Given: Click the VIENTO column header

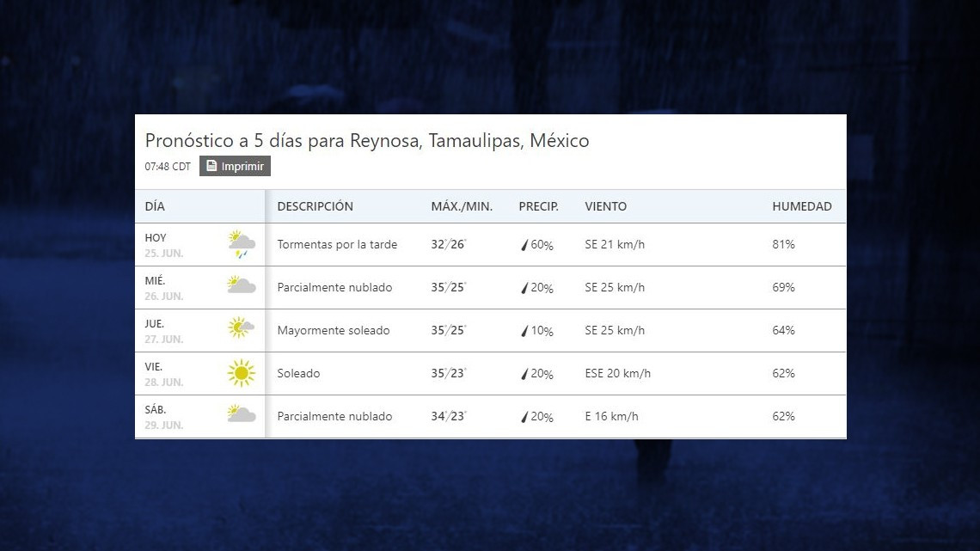Looking at the screenshot, I should [x=606, y=206].
